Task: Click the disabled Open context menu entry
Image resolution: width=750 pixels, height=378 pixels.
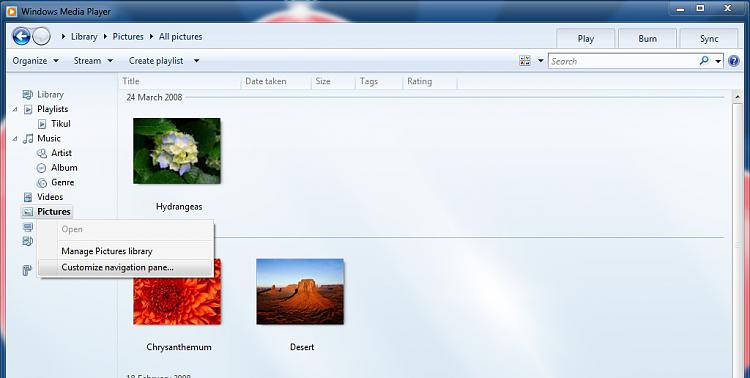Action: tap(126, 230)
